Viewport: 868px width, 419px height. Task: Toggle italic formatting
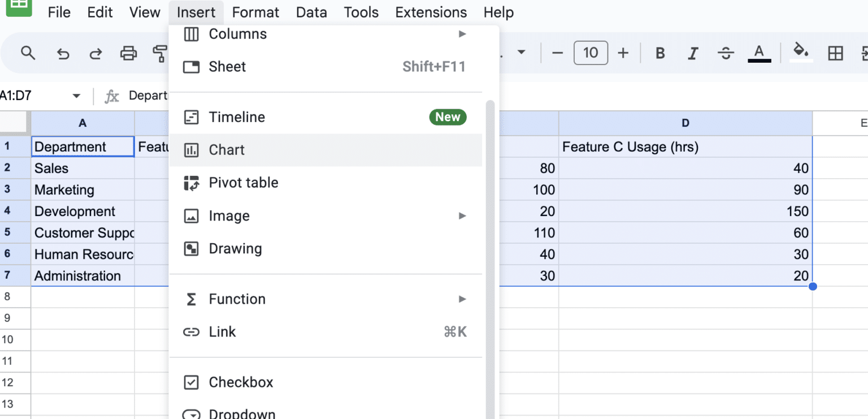(693, 53)
